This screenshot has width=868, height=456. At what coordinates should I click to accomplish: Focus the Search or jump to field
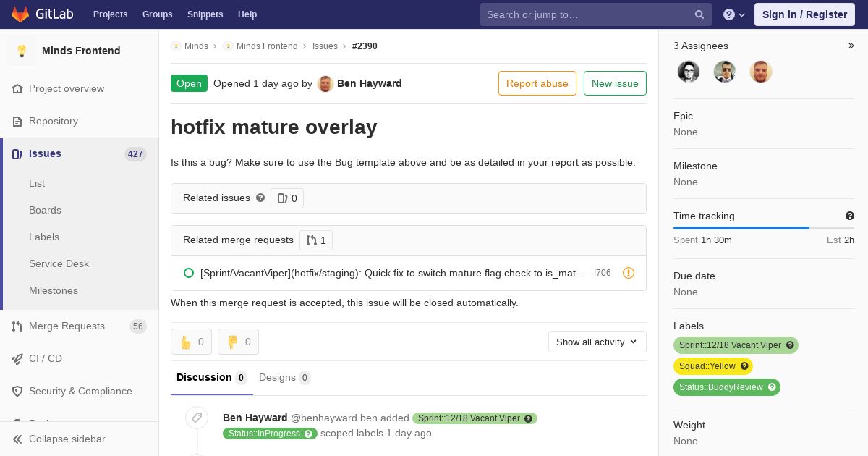click(595, 14)
